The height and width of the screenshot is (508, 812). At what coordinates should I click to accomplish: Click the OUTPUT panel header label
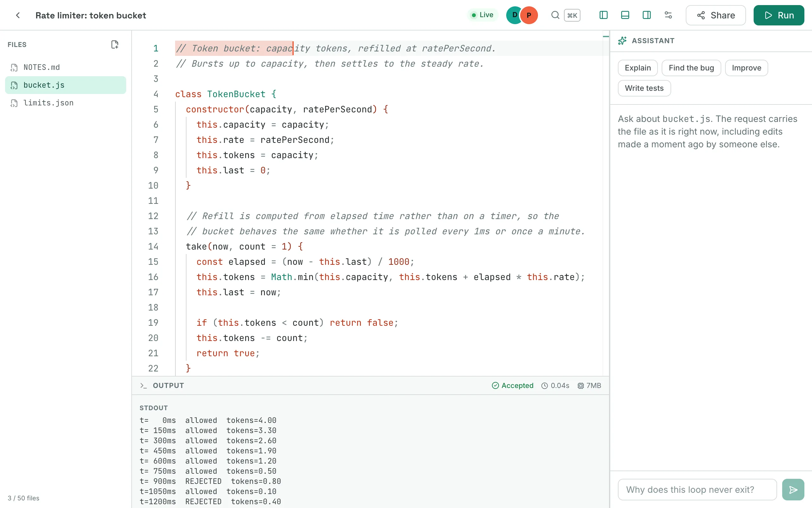tap(168, 385)
